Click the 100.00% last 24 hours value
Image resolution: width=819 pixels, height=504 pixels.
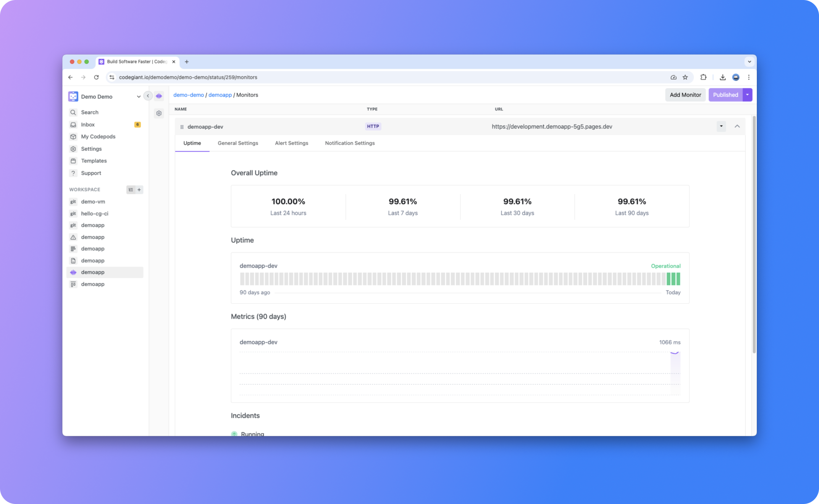coord(288,202)
